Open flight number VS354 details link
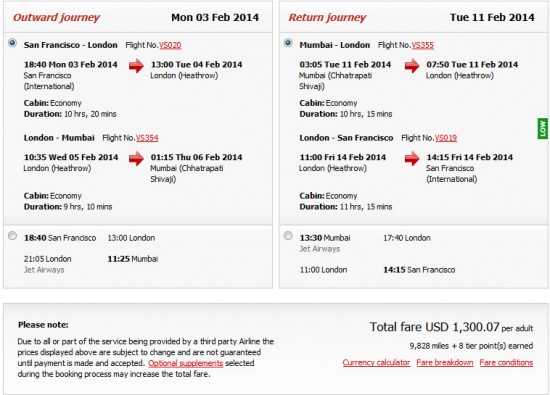The width and height of the screenshot is (550, 395). [x=147, y=138]
